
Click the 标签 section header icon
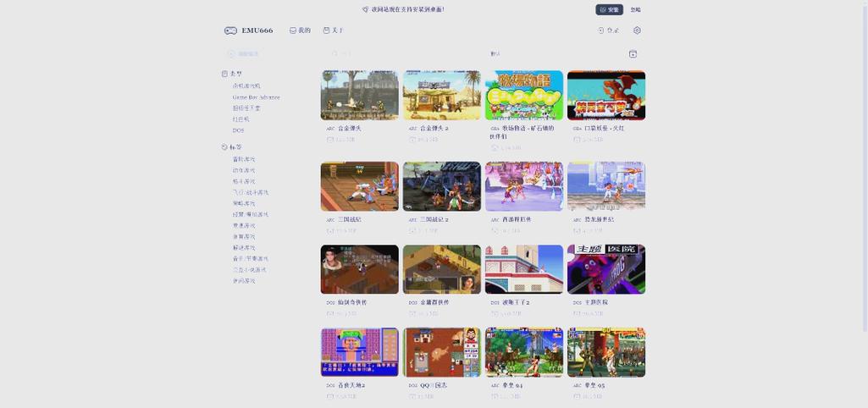[224, 147]
